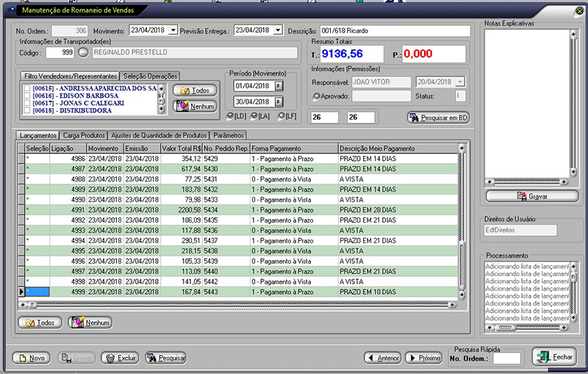Click Nenhum button below the entries grid
The image size is (588, 374).
click(90, 323)
